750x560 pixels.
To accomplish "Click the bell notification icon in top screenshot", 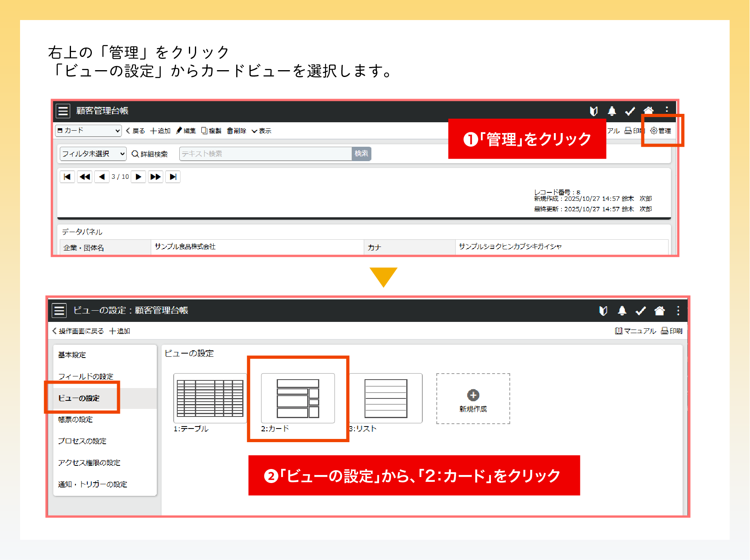I will pyautogui.click(x=612, y=111).
